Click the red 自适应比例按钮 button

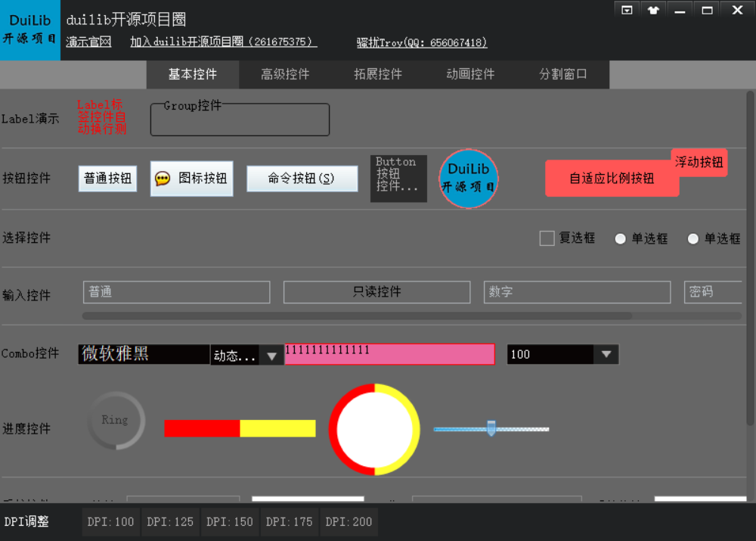612,179
